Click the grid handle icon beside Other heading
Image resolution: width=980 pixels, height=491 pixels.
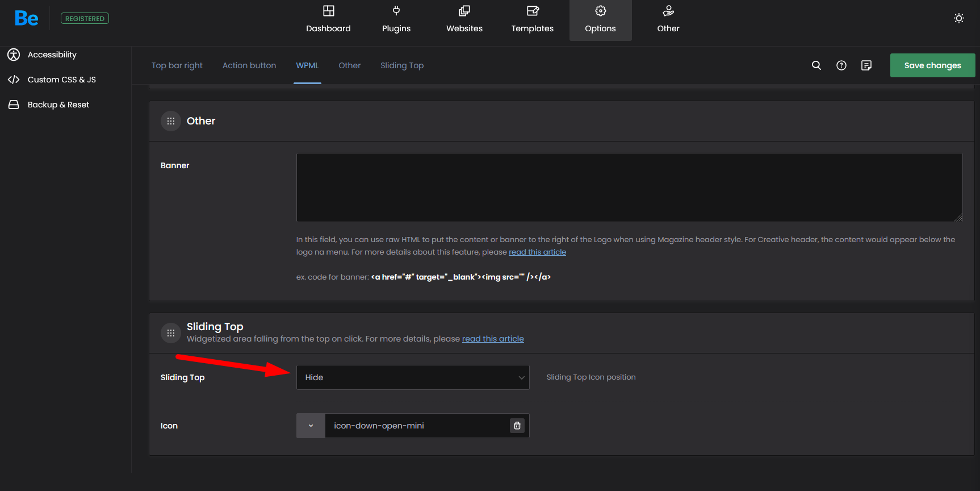point(171,121)
